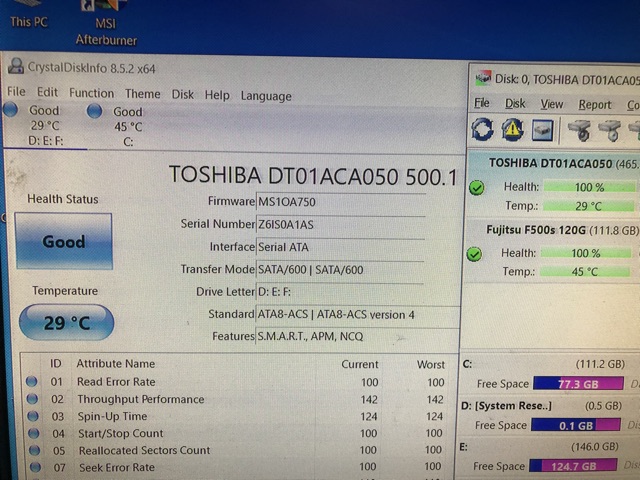Image resolution: width=640 pixels, height=480 pixels.
Task: Click the C: free space bar showing 77.3 GB
Action: click(578, 384)
